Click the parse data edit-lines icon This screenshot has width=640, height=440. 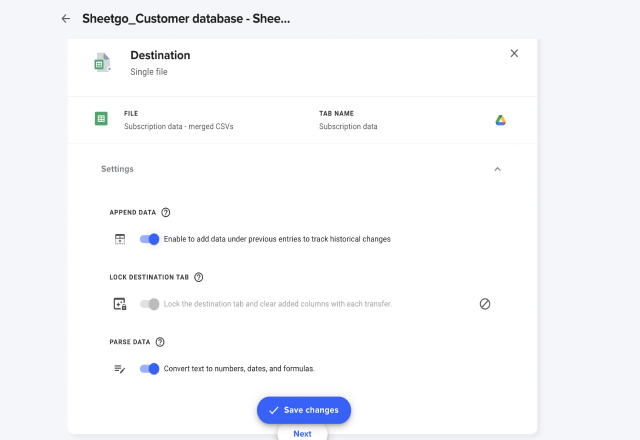point(120,369)
